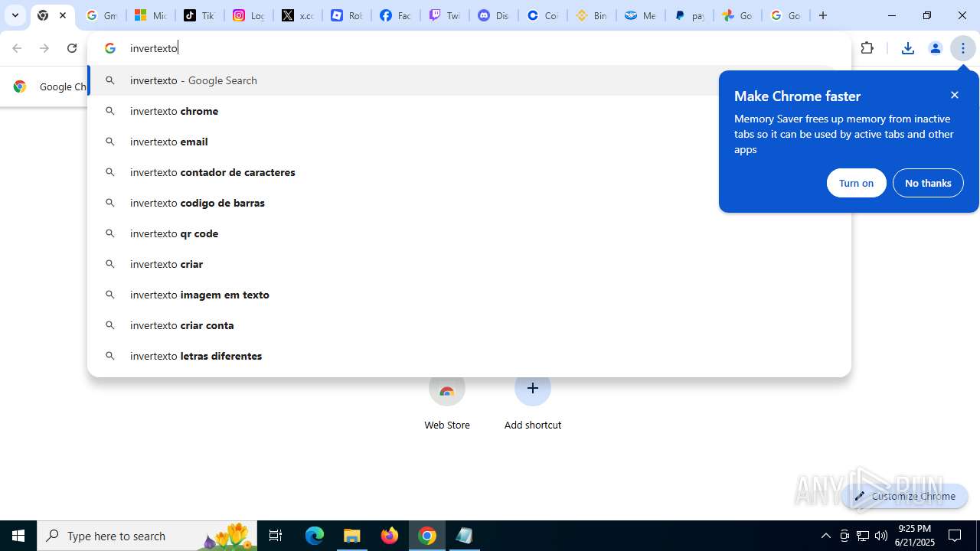The width and height of the screenshot is (980, 551).
Task: Go forward one page
Action: (x=44, y=48)
